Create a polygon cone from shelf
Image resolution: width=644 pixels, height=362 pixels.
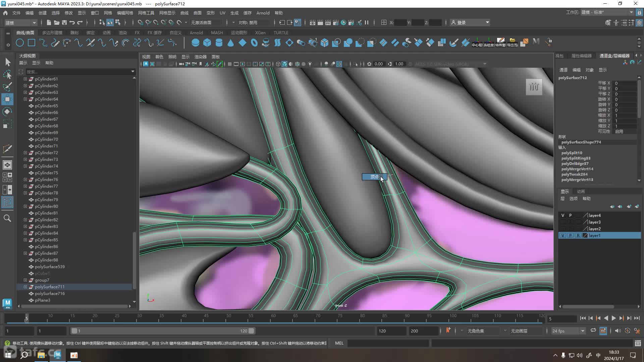point(230,43)
